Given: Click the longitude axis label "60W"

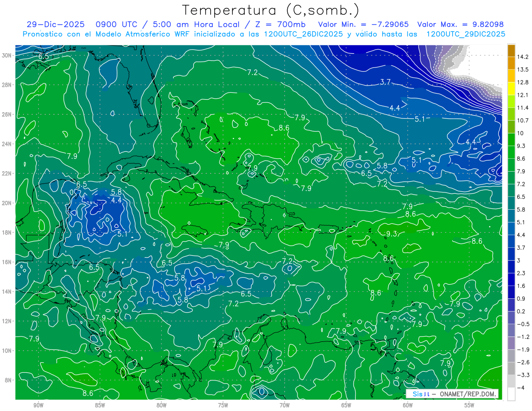Looking at the screenshot, I should tap(408, 405).
